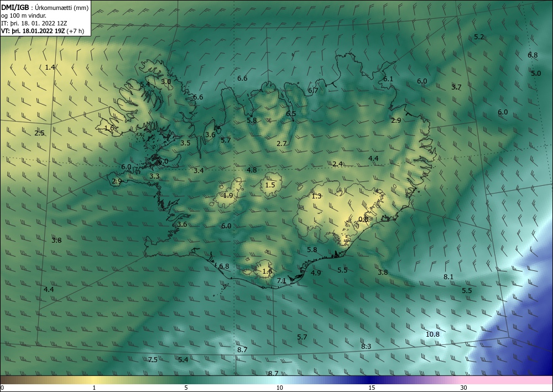Click the 6.7 value label
This screenshot has height=392, width=553.
[x=313, y=91]
